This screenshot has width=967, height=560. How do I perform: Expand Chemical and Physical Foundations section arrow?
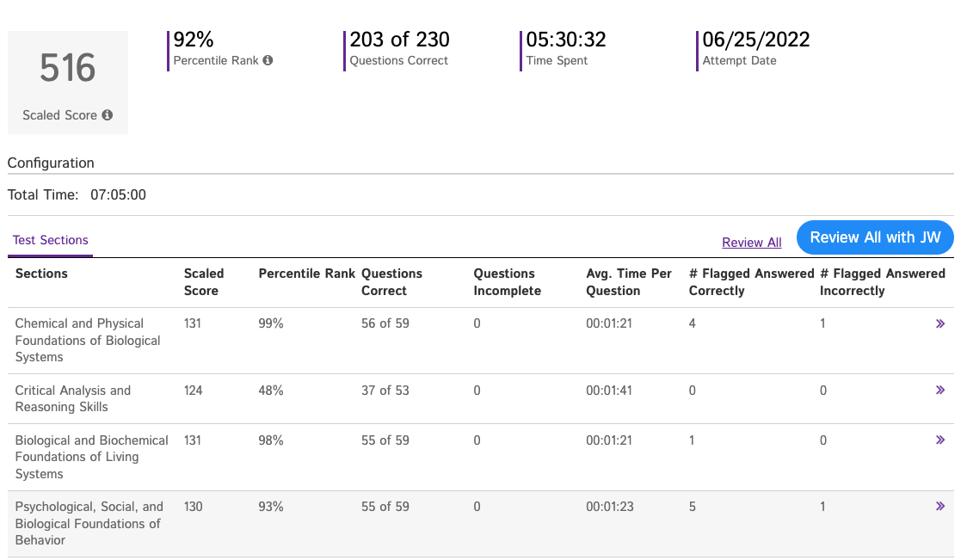tap(939, 323)
